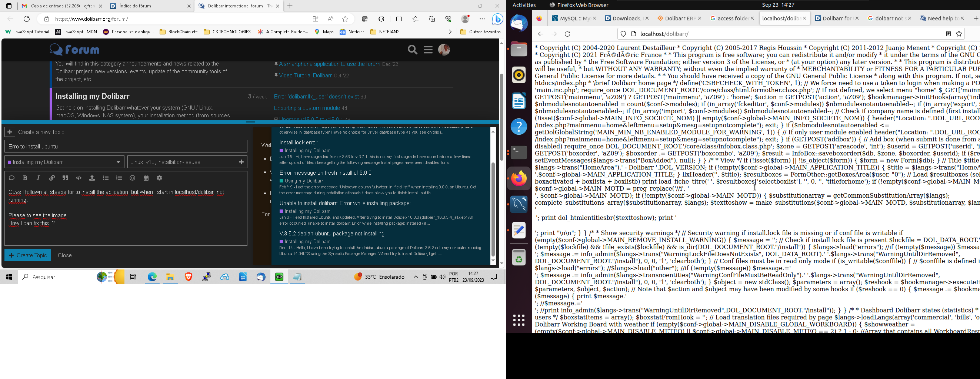Screen dimensions: 980x379
Task: Open the Outros favoritos bookmarks folder
Action: (480, 32)
